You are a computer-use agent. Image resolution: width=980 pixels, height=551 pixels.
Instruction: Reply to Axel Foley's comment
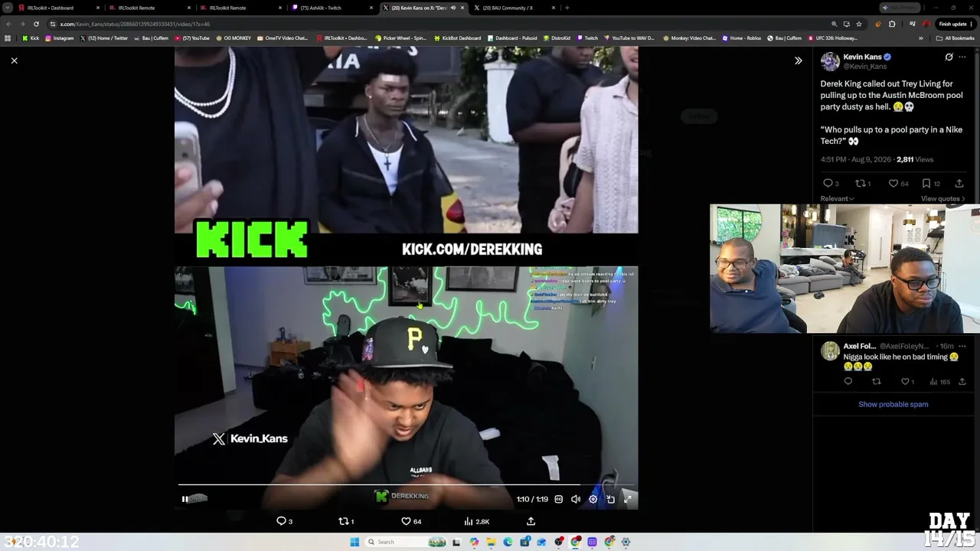point(848,382)
